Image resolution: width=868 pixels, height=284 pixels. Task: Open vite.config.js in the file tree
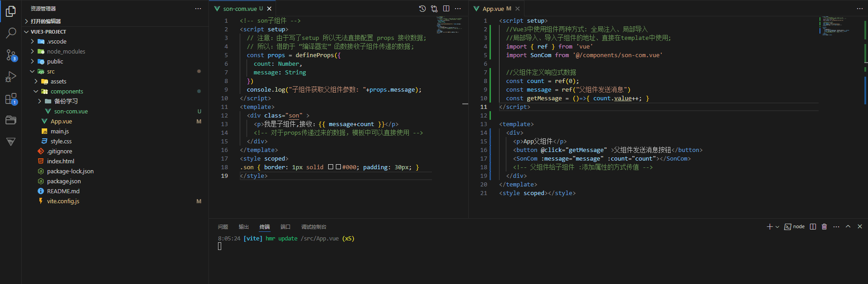115,201
